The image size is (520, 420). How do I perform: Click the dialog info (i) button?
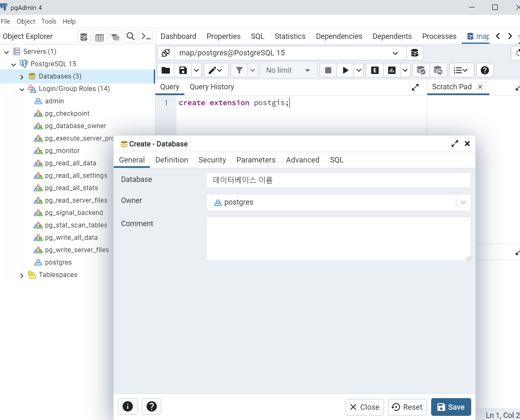(128, 407)
